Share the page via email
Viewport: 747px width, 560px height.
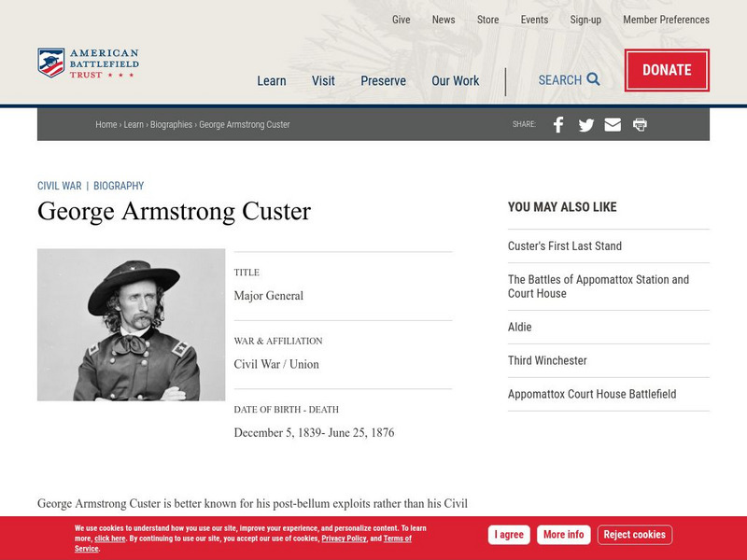[x=613, y=124]
